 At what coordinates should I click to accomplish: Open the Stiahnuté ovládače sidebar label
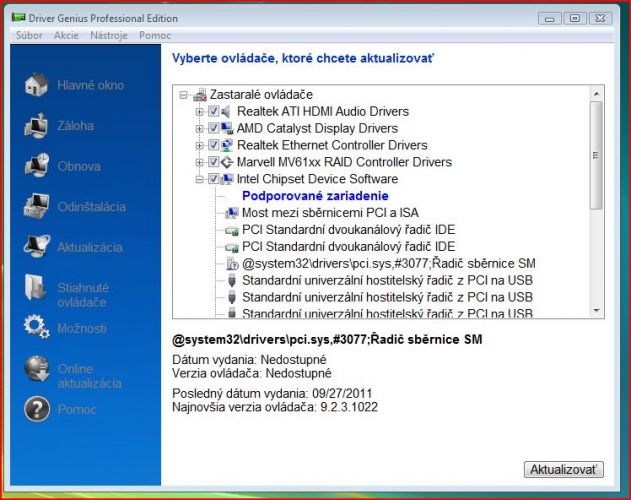(x=83, y=295)
